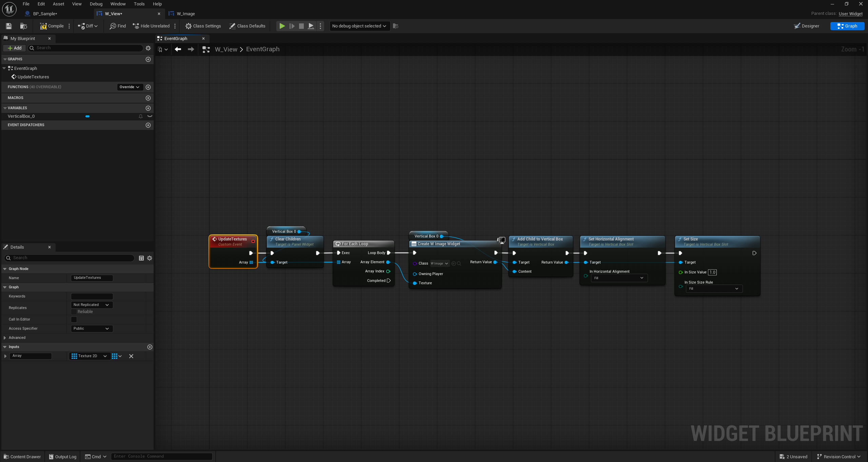Click Details property matrix grid icon
868x462 pixels.
coord(141,258)
